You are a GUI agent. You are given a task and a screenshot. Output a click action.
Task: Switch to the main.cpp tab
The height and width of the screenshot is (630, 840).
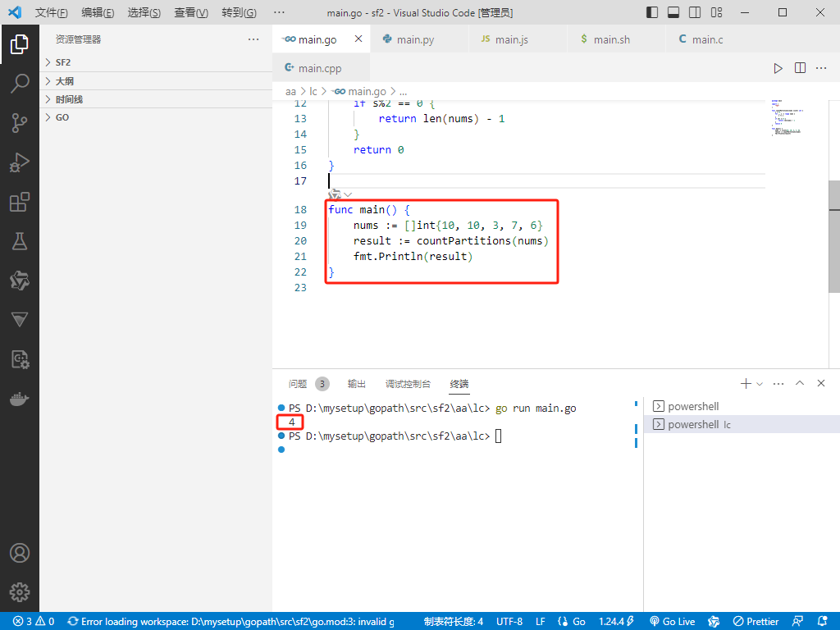pos(321,68)
